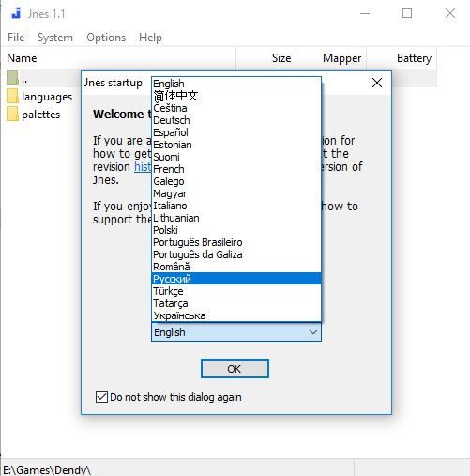Click the Jnes app icon in title bar
This screenshot has height=476, width=470.
(x=16, y=13)
